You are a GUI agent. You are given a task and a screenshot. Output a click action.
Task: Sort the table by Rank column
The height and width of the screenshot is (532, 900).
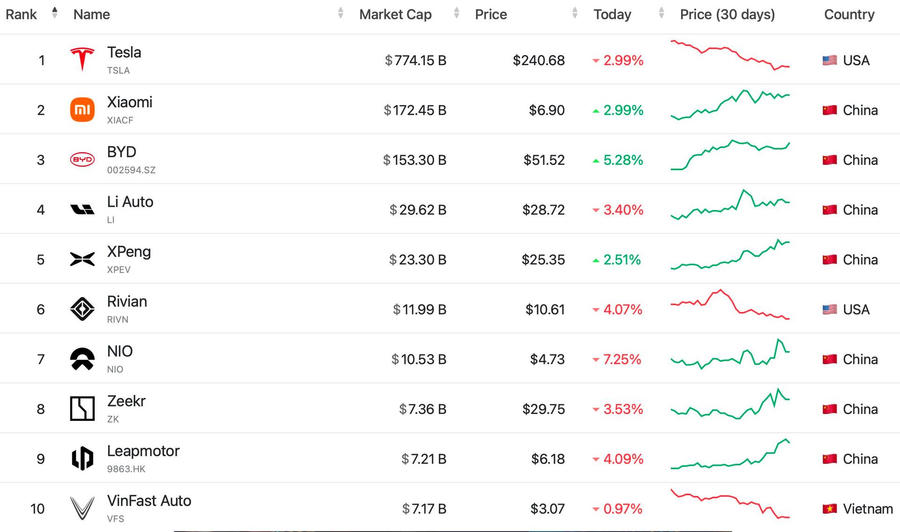tap(22, 15)
